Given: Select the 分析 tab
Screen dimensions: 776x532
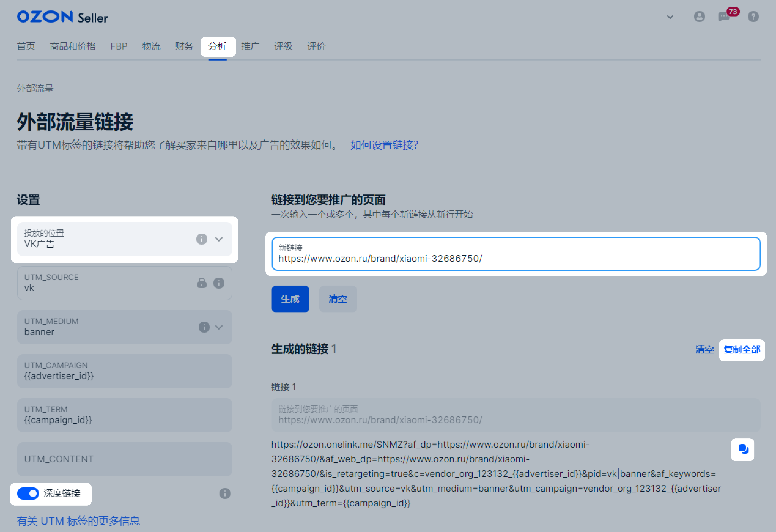Looking at the screenshot, I should (x=218, y=46).
